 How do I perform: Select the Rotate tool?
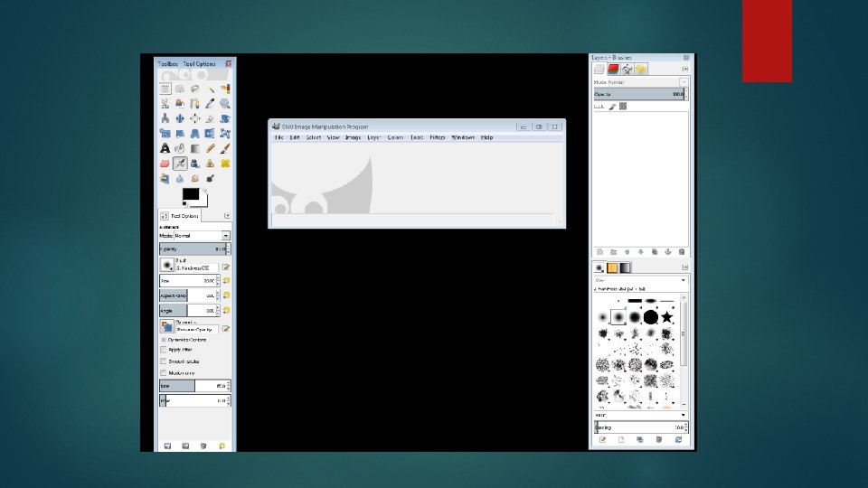225,118
